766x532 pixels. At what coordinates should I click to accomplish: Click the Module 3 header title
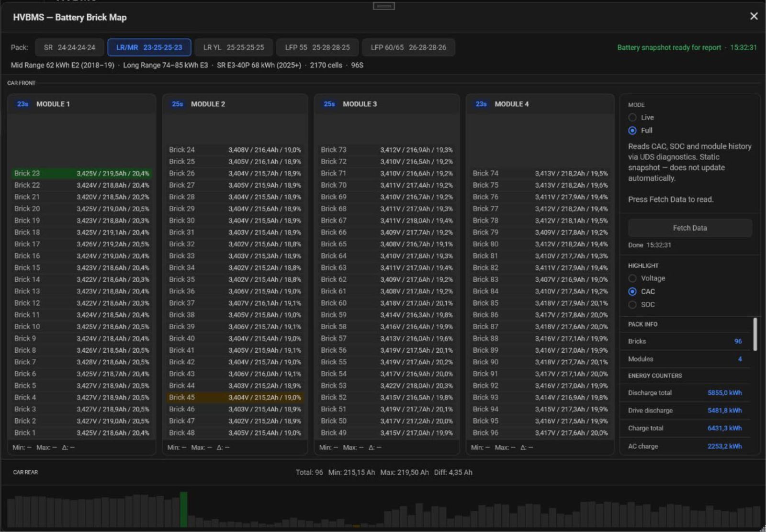point(360,104)
